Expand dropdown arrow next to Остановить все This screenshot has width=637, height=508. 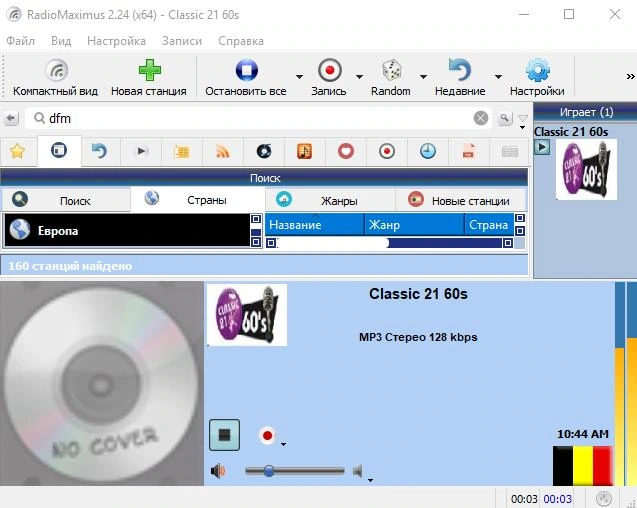pos(299,76)
